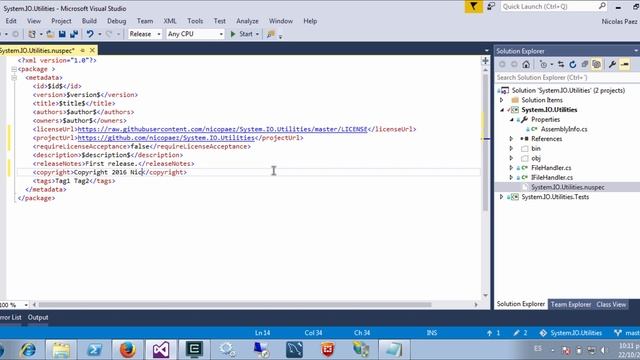Click Solution Explorer Back arrow icon

pyautogui.click(x=502, y=64)
